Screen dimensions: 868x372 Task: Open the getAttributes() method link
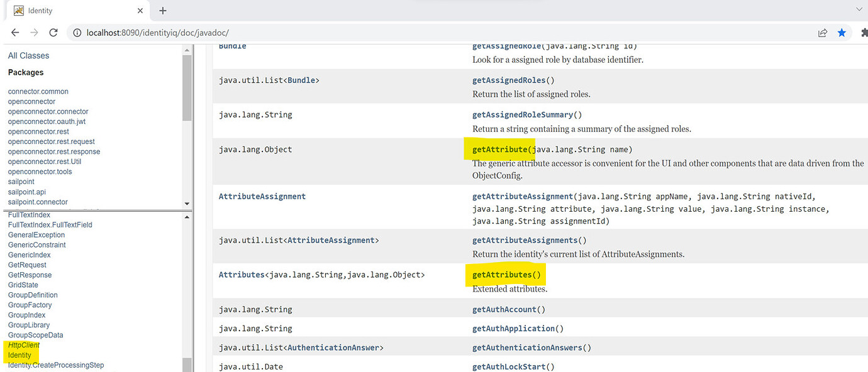coord(506,275)
